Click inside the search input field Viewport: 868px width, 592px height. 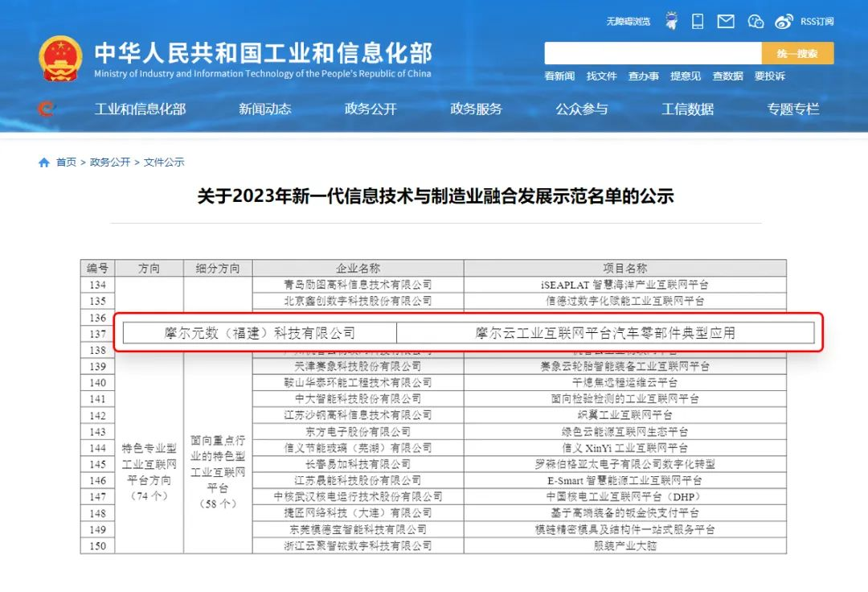coord(651,52)
